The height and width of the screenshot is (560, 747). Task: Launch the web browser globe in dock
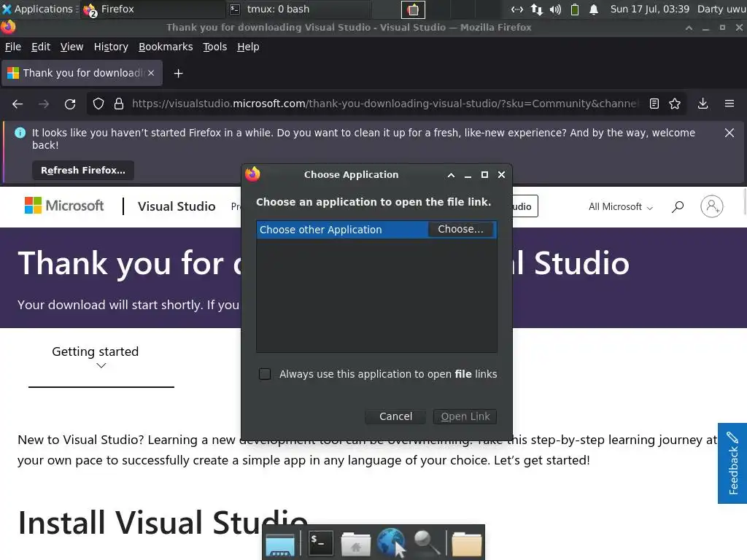click(391, 542)
